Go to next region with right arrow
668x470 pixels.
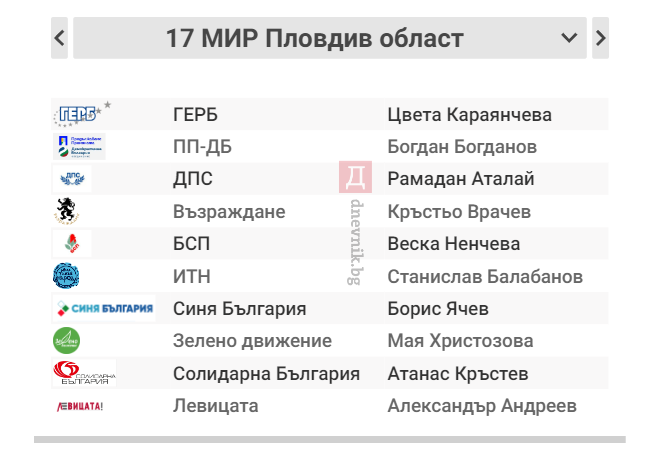(x=600, y=38)
